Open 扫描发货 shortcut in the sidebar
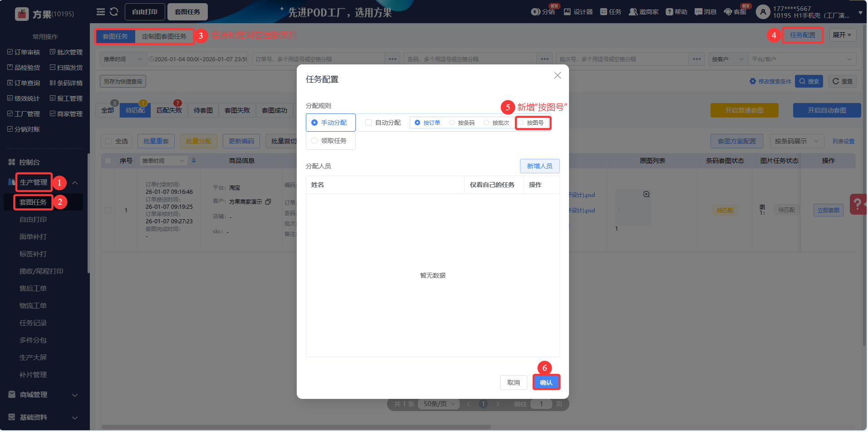This screenshot has width=868, height=432. tap(66, 68)
